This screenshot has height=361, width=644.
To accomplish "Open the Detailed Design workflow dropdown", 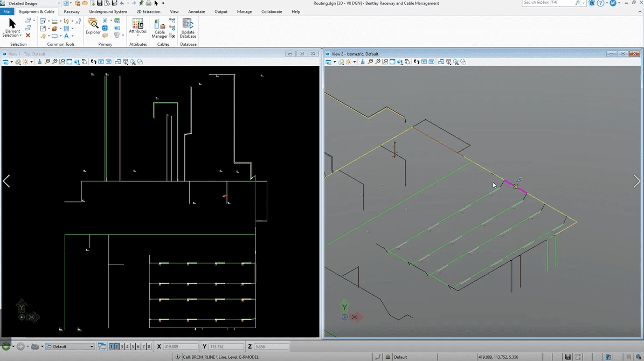I will (59, 3).
